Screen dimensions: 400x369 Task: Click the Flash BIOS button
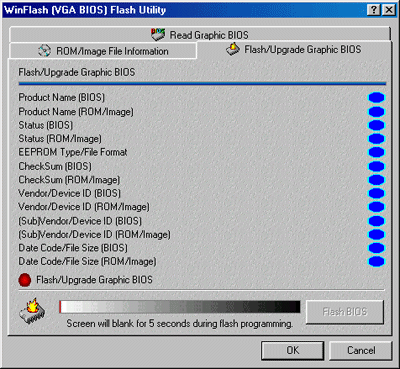point(345,312)
